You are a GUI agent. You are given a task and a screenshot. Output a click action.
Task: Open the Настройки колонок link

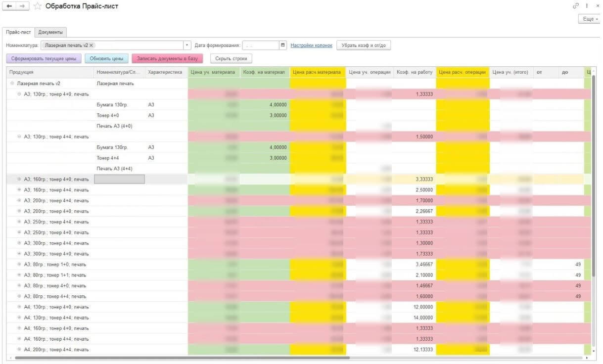tap(311, 45)
